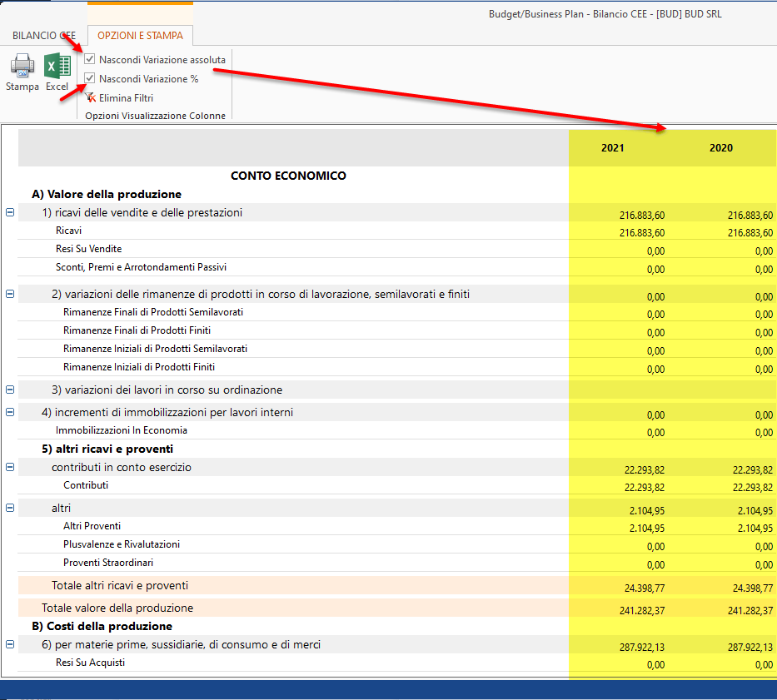Viewport: 777px width, 700px height.
Task: Click 'Proventi Straordinari' row label
Action: pyautogui.click(x=108, y=563)
